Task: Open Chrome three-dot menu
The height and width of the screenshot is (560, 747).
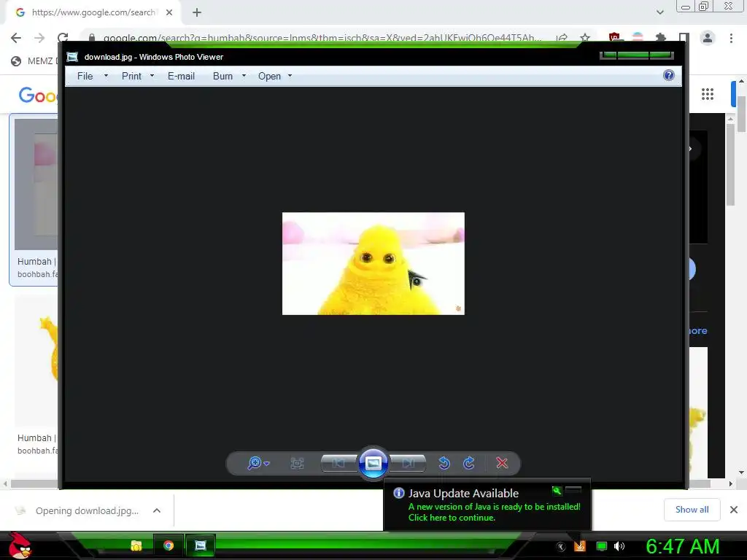Action: coord(731,38)
